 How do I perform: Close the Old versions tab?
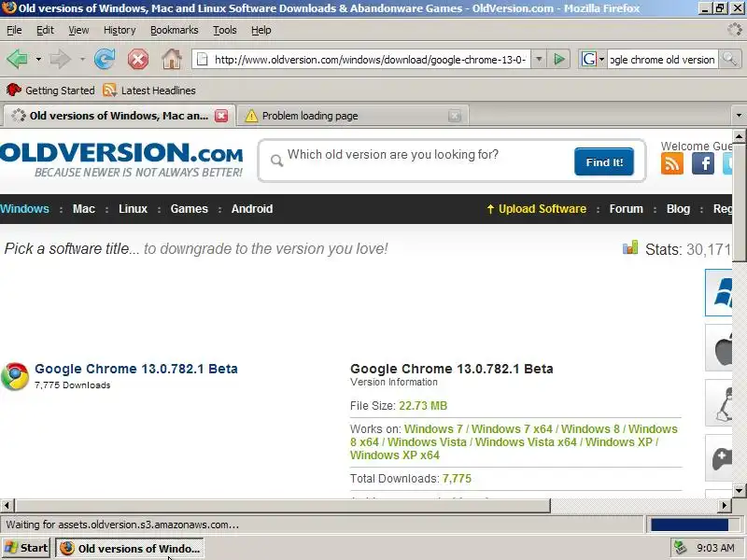pyautogui.click(x=221, y=116)
